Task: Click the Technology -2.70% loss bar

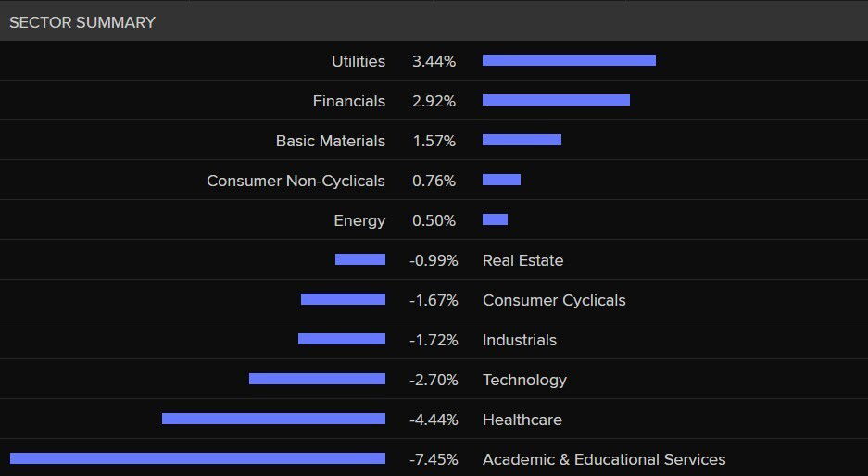Action: pos(317,379)
